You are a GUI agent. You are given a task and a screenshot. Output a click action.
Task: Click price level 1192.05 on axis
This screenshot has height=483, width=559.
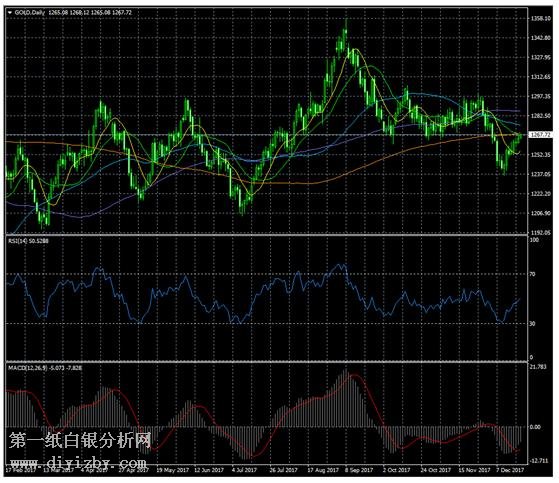tap(541, 232)
